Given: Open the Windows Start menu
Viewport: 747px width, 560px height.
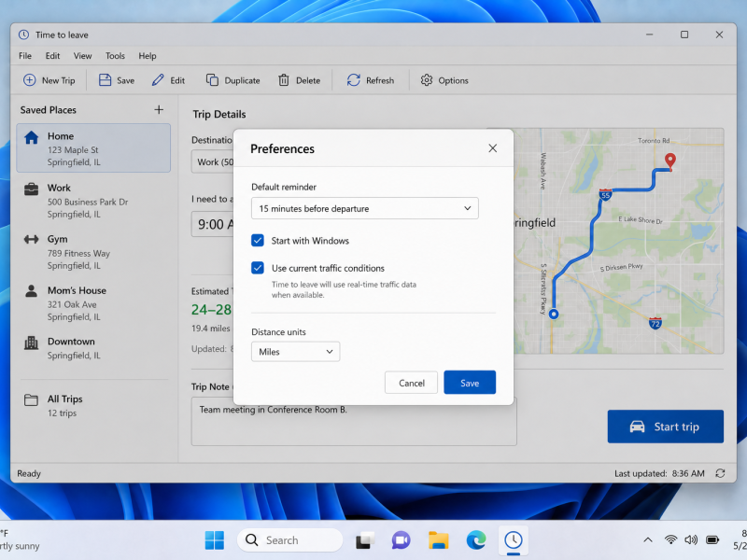Looking at the screenshot, I should pyautogui.click(x=215, y=540).
